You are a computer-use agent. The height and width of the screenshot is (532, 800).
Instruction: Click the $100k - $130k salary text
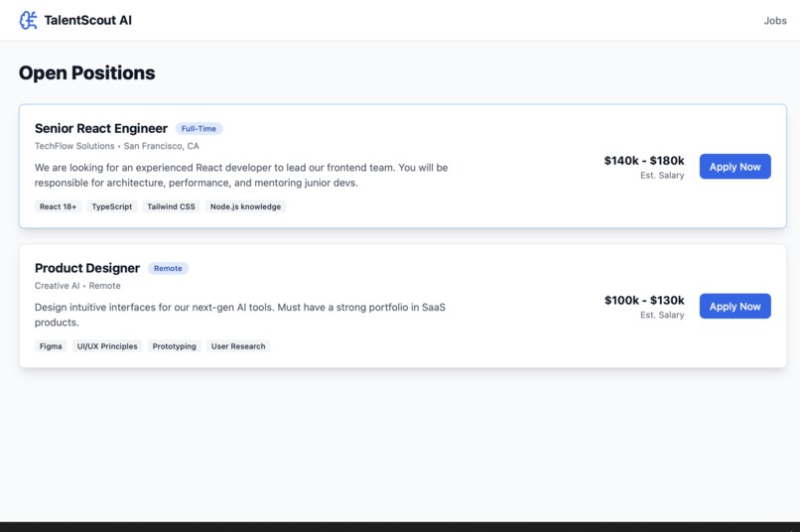tap(644, 301)
